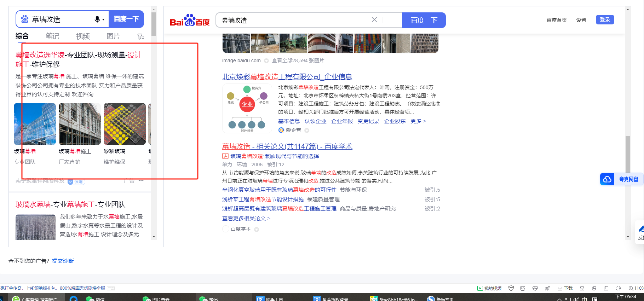Clear the desktop search box with X

point(374,20)
